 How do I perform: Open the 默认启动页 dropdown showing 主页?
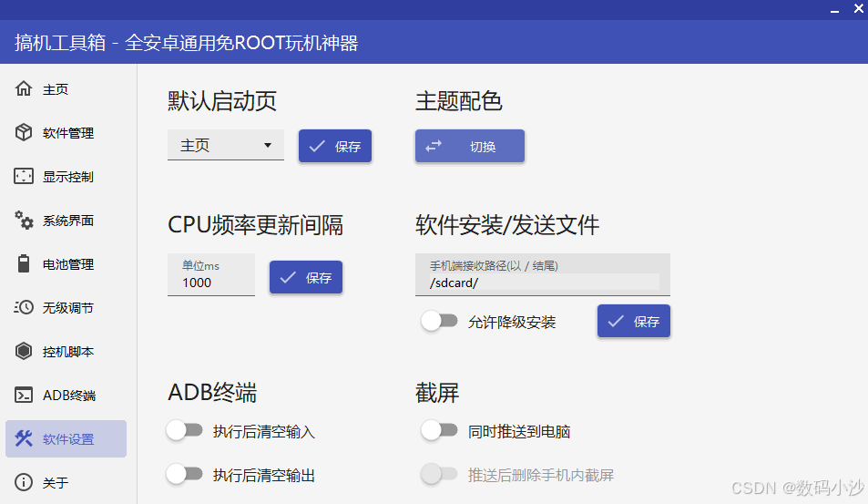[226, 145]
